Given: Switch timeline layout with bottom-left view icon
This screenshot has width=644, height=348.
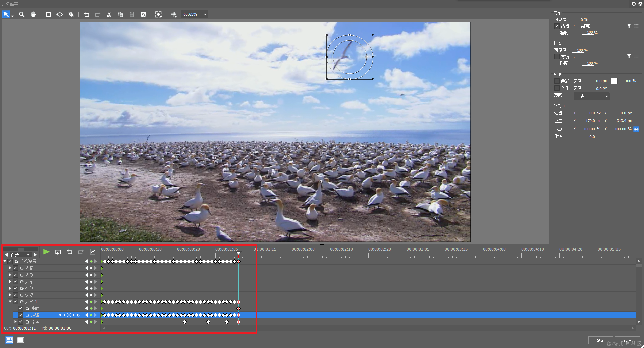Looking at the screenshot, I should coord(9,340).
